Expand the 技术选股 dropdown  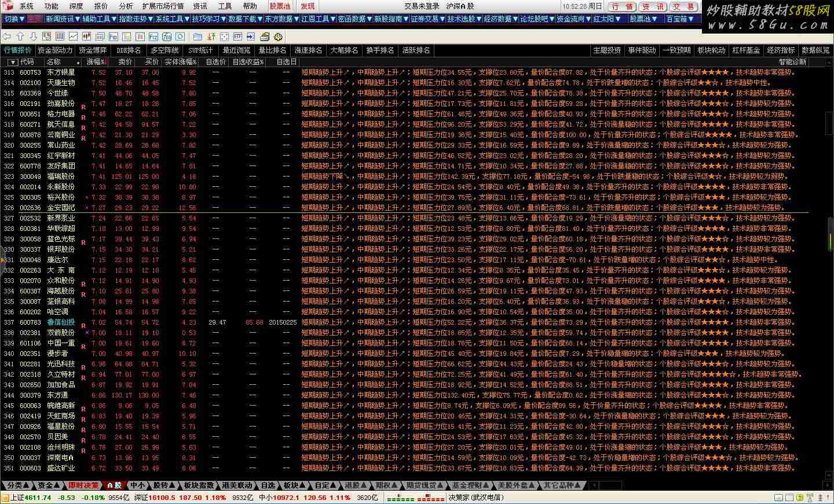click(464, 19)
